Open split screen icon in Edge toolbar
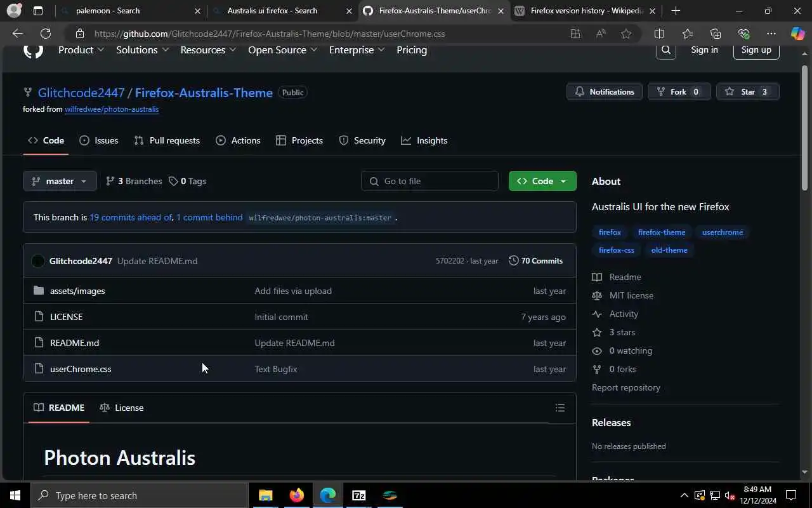Viewport: 812px width, 508px height. (x=659, y=34)
